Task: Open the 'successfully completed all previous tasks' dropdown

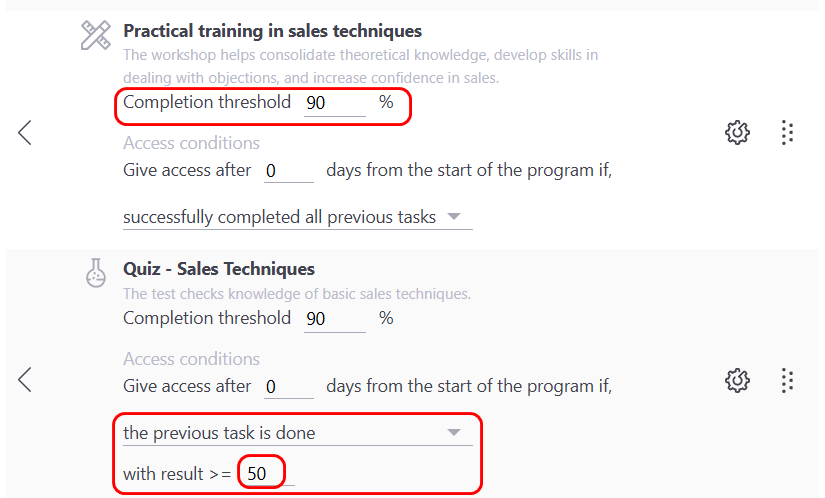Action: [297, 217]
